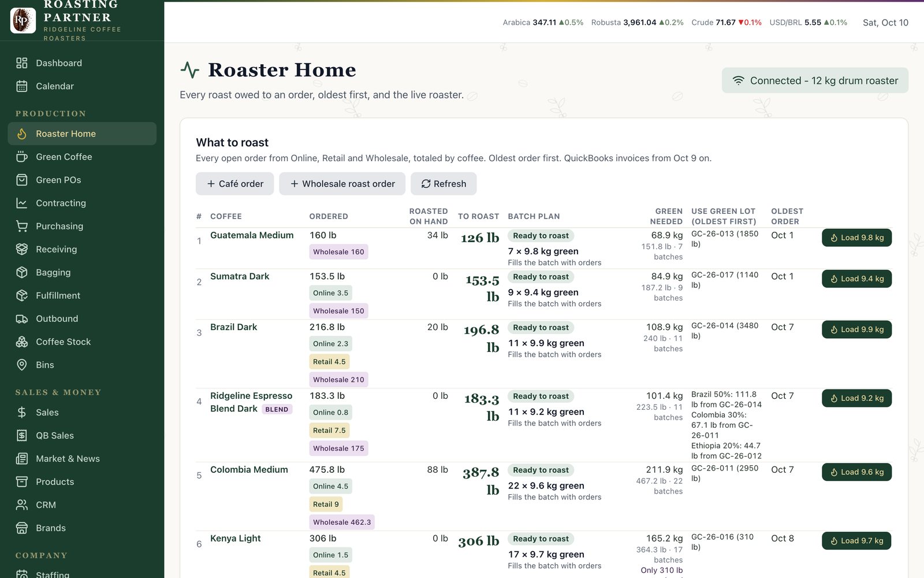Click the BLEND badge on Ridgeline Espresso
This screenshot has width=924, height=578.
[x=277, y=409]
